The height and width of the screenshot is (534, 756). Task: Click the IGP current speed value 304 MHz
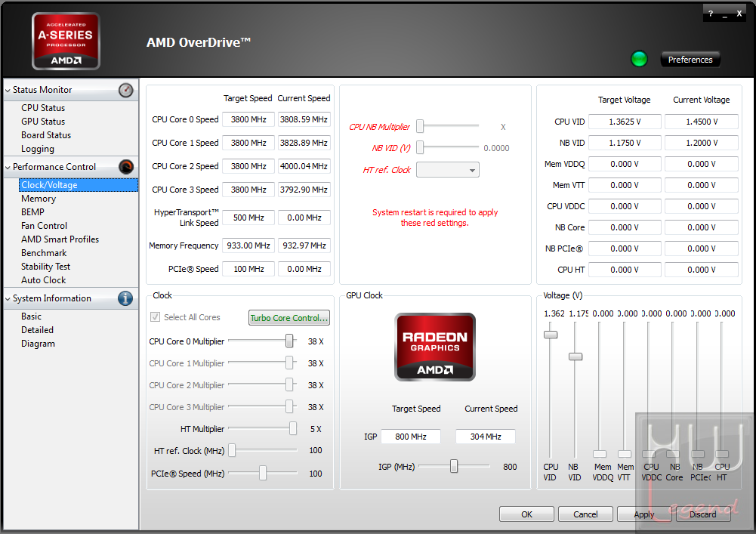point(486,437)
